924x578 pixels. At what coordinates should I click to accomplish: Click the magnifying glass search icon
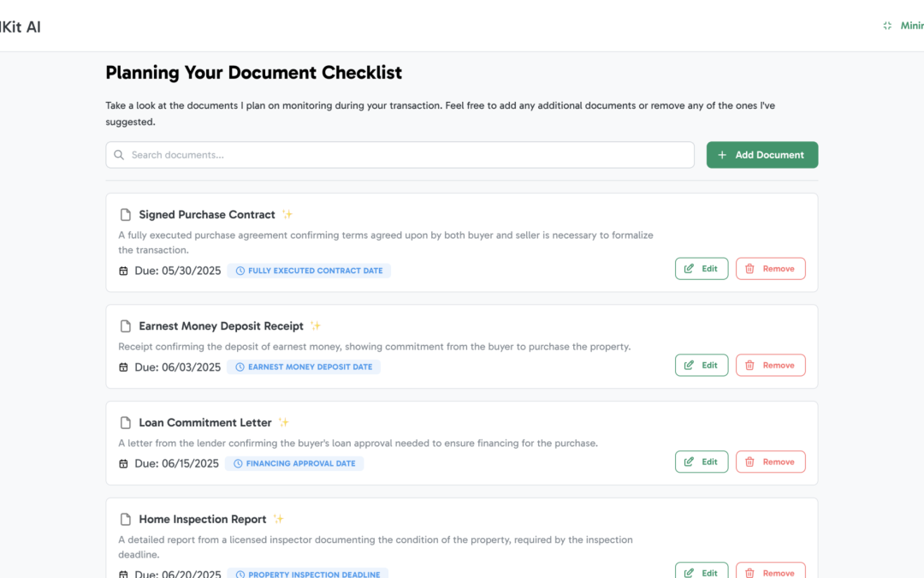pos(119,155)
